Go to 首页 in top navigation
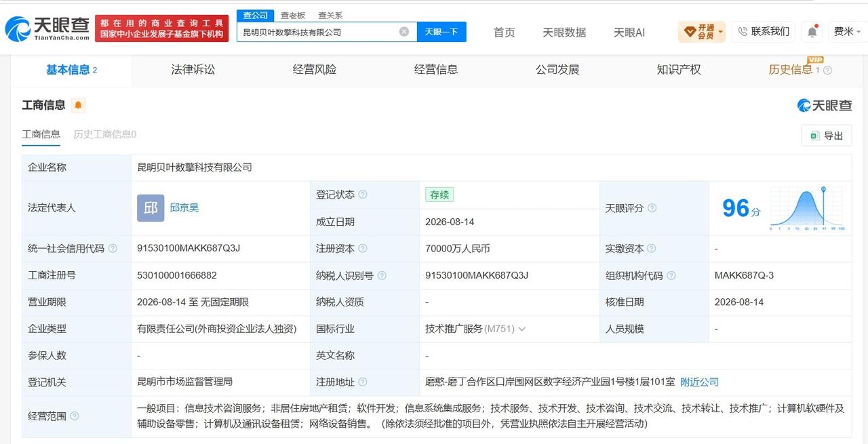Image resolution: width=868 pixels, height=444 pixels. 504,33
